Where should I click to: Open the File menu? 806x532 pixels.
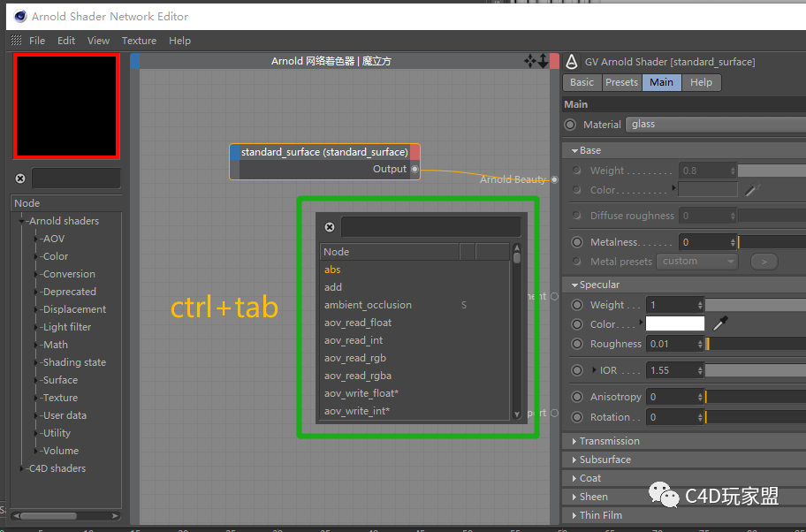37,41
